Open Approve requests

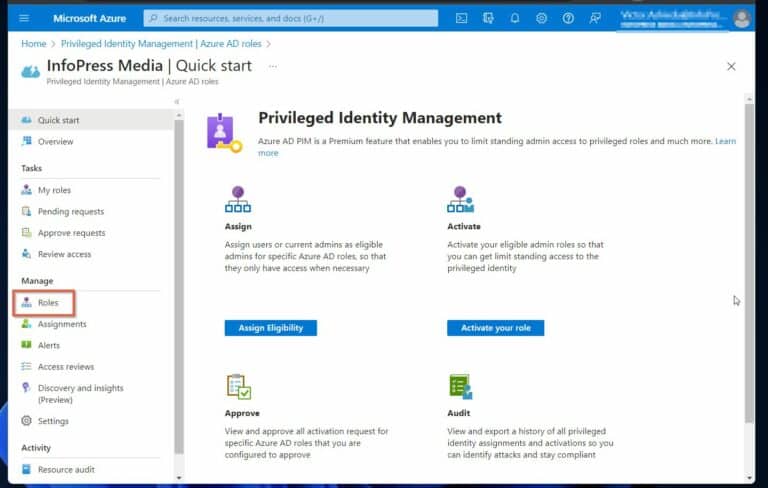click(72, 233)
